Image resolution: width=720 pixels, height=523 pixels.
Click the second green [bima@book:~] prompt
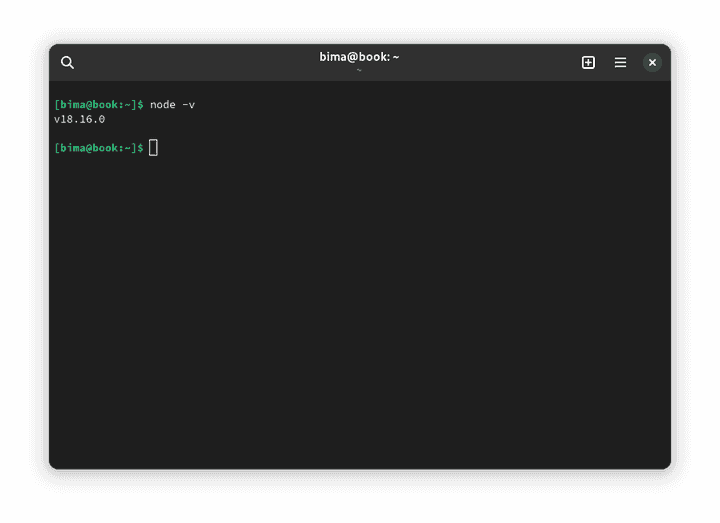click(x=95, y=148)
